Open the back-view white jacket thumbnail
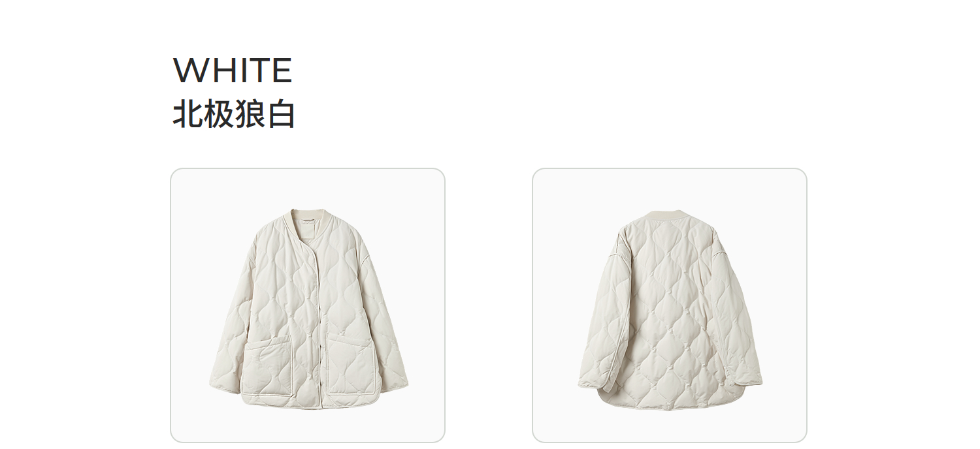This screenshot has width=980, height=449. pos(670,305)
